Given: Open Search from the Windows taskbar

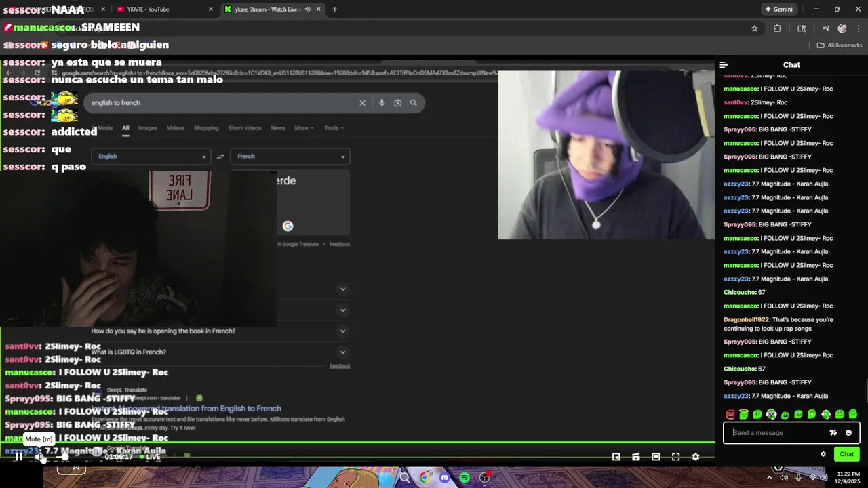Looking at the screenshot, I should [x=405, y=478].
